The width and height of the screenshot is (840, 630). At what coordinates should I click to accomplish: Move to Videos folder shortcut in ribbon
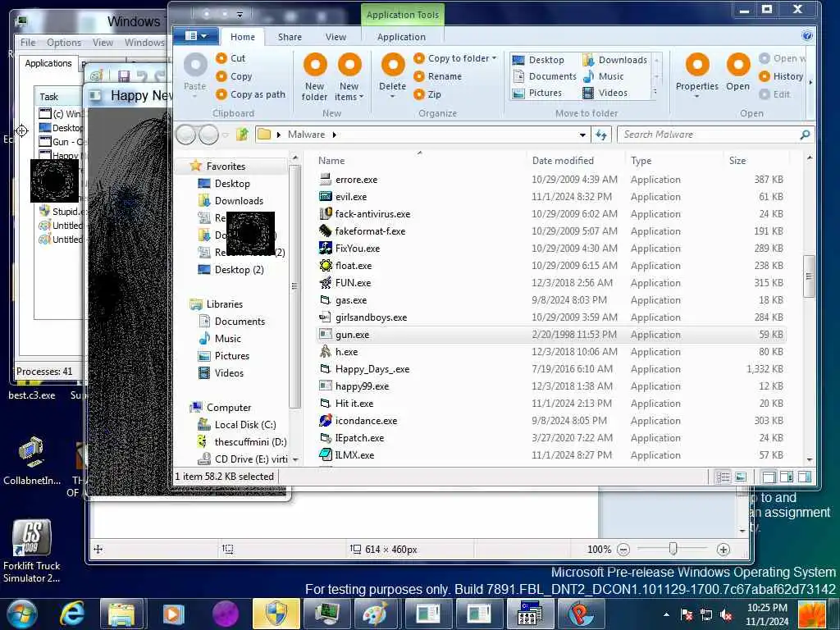[605, 93]
